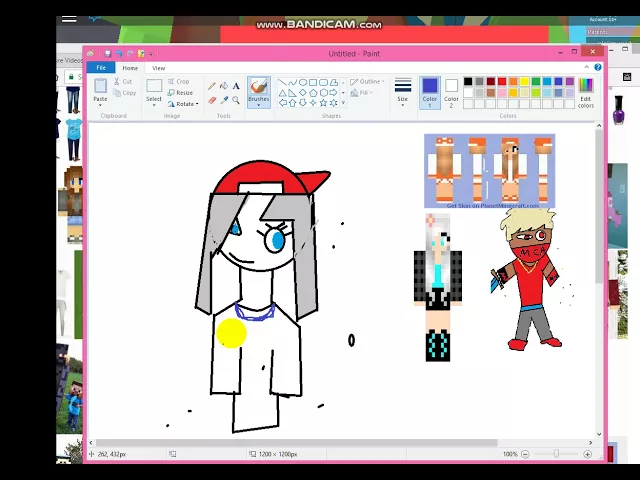Pick the yellow color swatch
The width and height of the screenshot is (640, 480).
click(x=524, y=81)
